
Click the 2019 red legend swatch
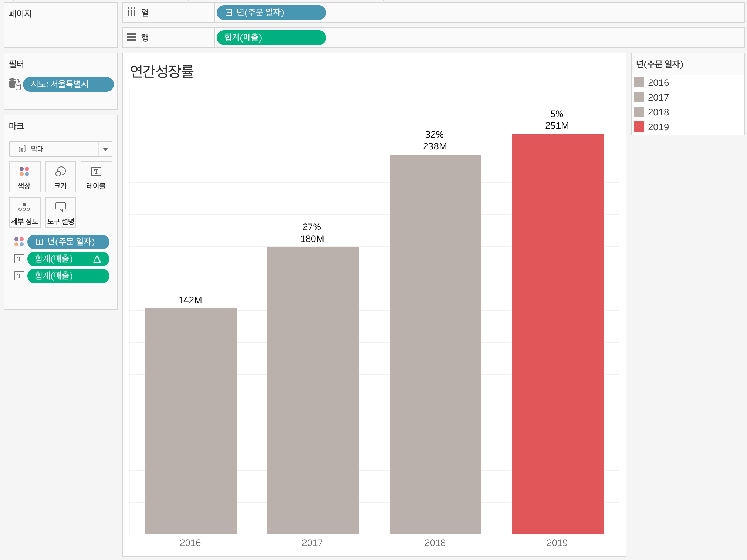point(639,127)
